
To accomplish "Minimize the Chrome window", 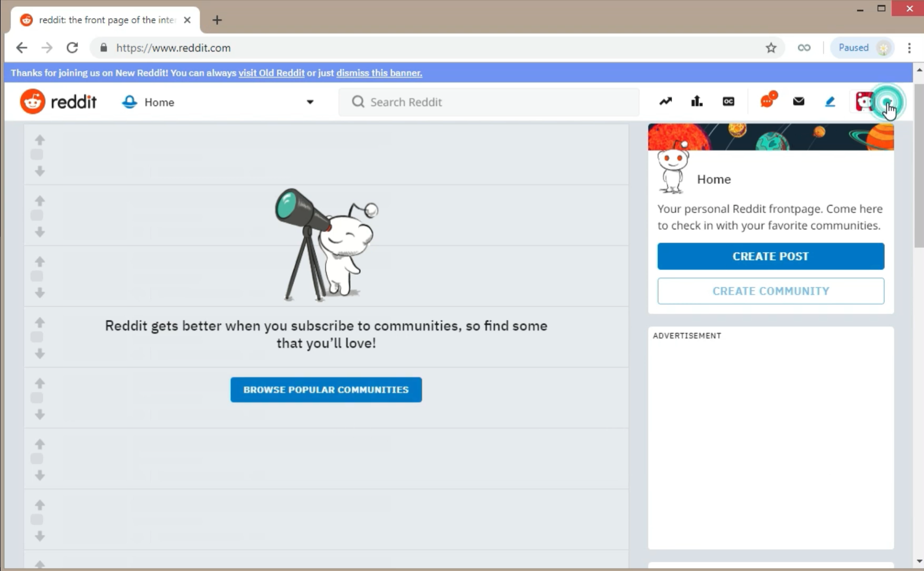I will [860, 9].
